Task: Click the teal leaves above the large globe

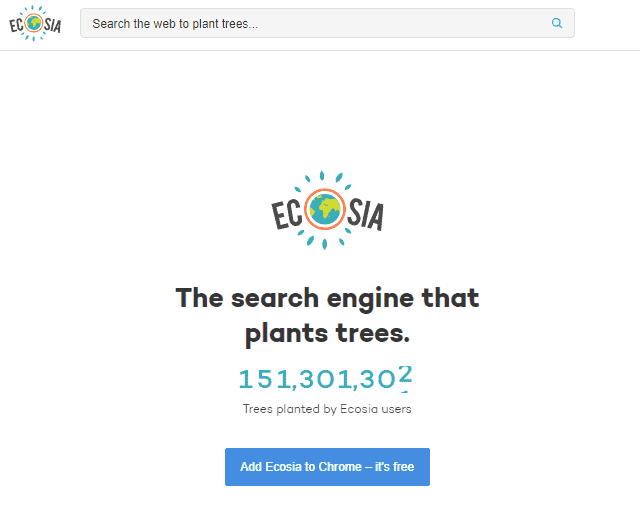Action: click(322, 180)
